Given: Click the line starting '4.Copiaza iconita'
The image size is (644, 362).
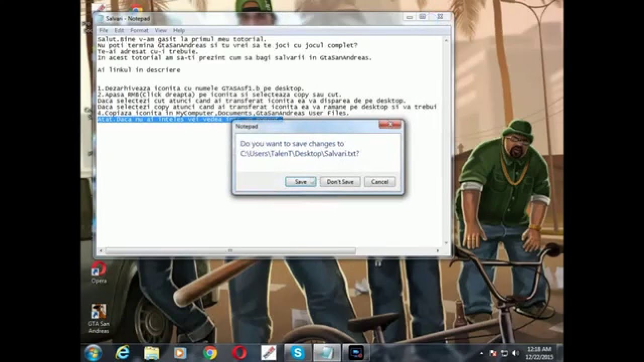Looking at the screenshot, I should [x=223, y=113].
